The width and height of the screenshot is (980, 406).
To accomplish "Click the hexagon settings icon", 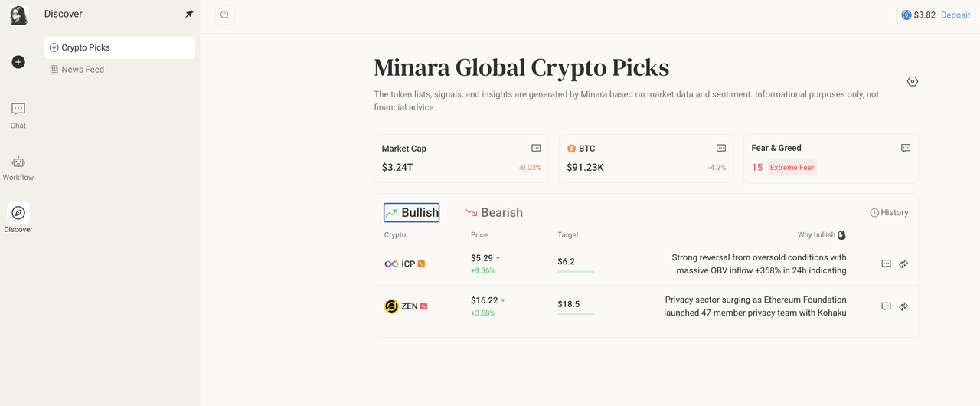I will [x=912, y=81].
